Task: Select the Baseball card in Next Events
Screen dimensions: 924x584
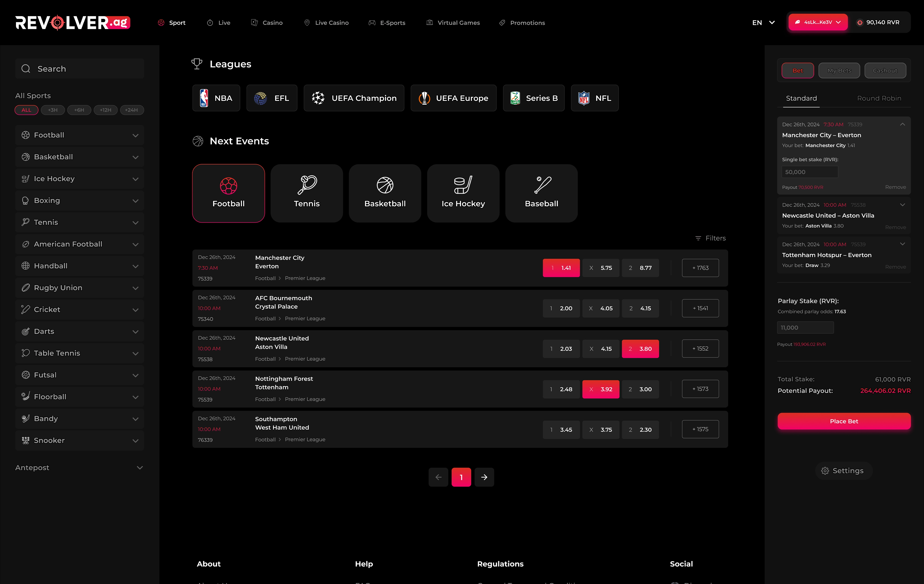Action: click(542, 193)
